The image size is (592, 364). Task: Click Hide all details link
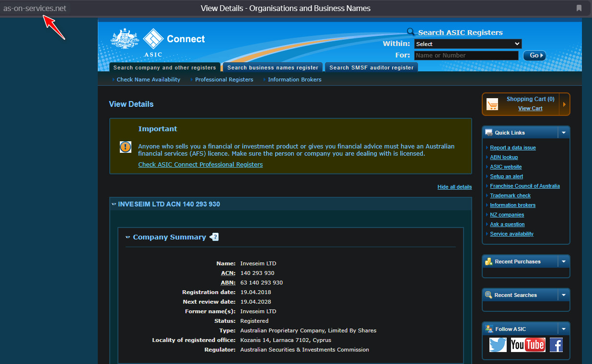[x=454, y=187]
